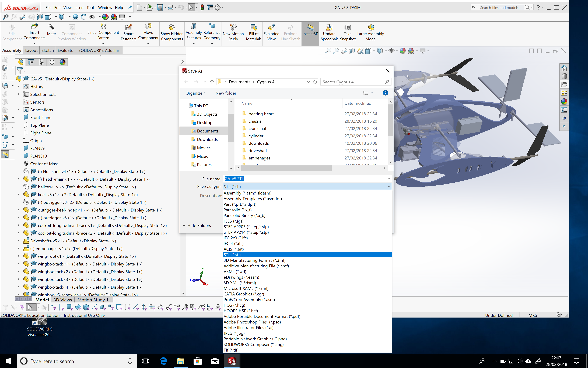Switch to the Motion Study 1 tab
The height and width of the screenshot is (368, 588).
[93, 300]
